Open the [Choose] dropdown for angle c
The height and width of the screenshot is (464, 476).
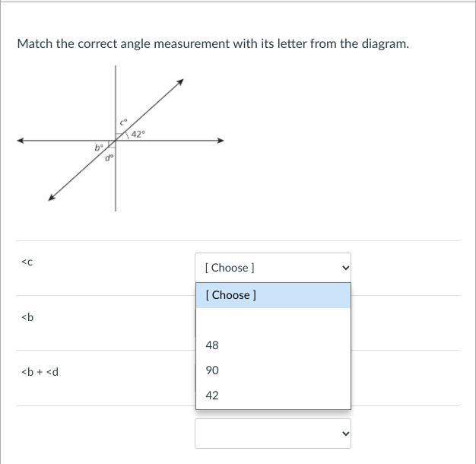[273, 268]
